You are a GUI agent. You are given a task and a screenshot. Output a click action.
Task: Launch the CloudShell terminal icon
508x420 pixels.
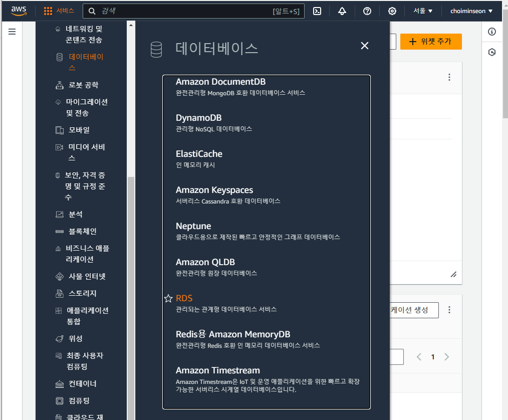[x=317, y=11]
